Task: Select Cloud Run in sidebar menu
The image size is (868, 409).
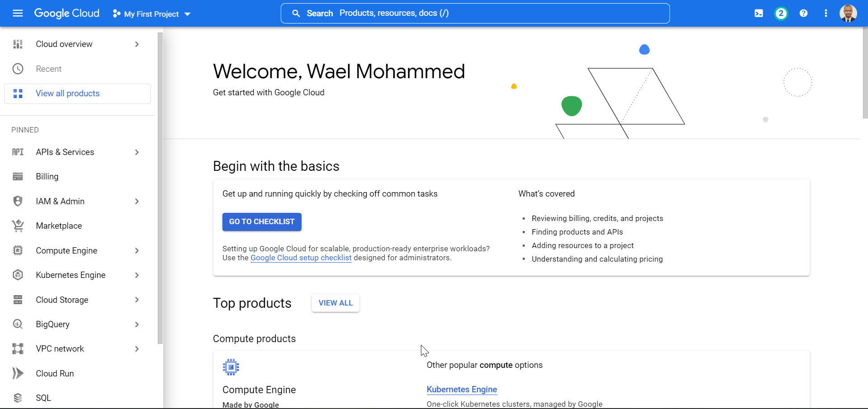Action: (55, 374)
